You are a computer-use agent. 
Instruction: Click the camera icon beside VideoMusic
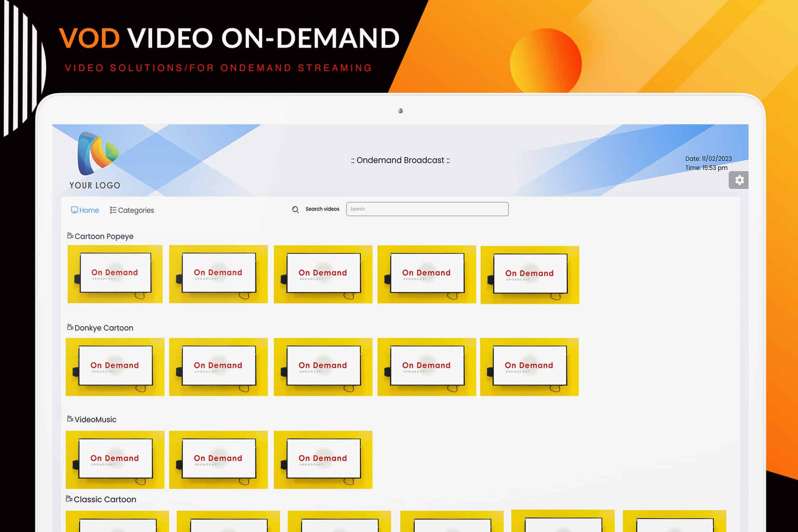pyautogui.click(x=70, y=419)
